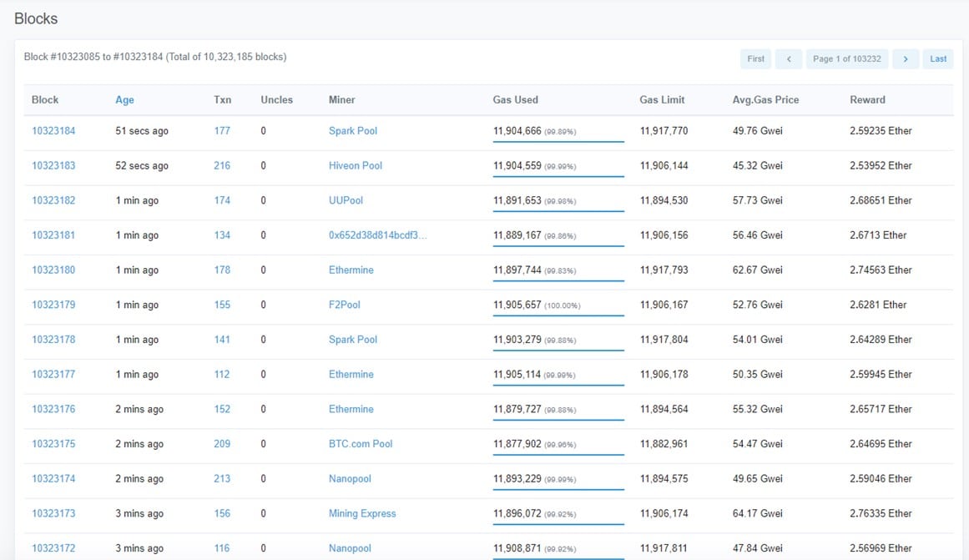View the 177 transactions of block 10323184
Viewport: 969px width, 560px height.
click(x=222, y=131)
